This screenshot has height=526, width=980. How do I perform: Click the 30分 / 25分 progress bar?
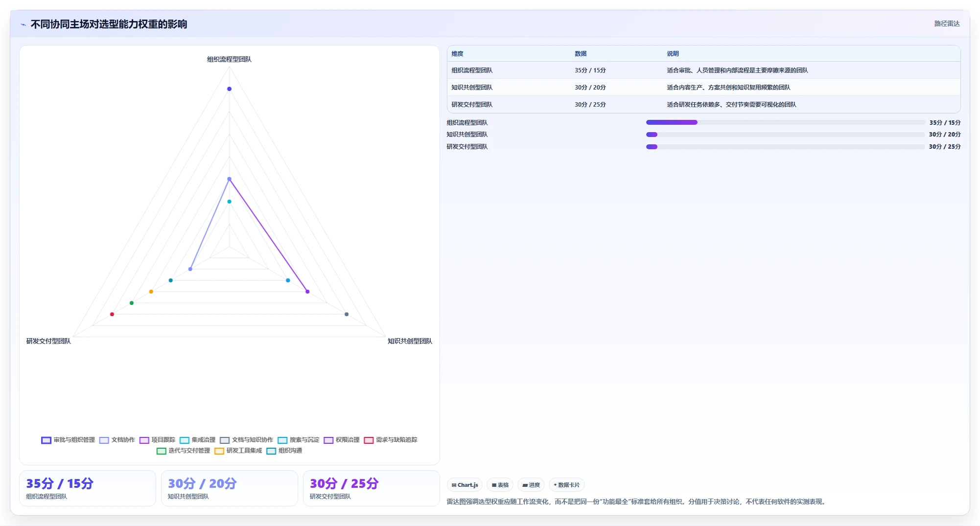tap(785, 147)
